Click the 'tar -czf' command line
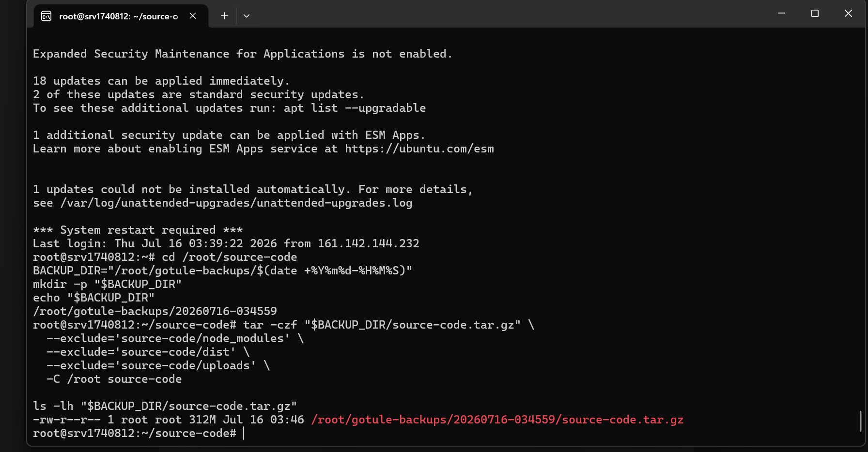The image size is (868, 452). pyautogui.click(x=388, y=325)
